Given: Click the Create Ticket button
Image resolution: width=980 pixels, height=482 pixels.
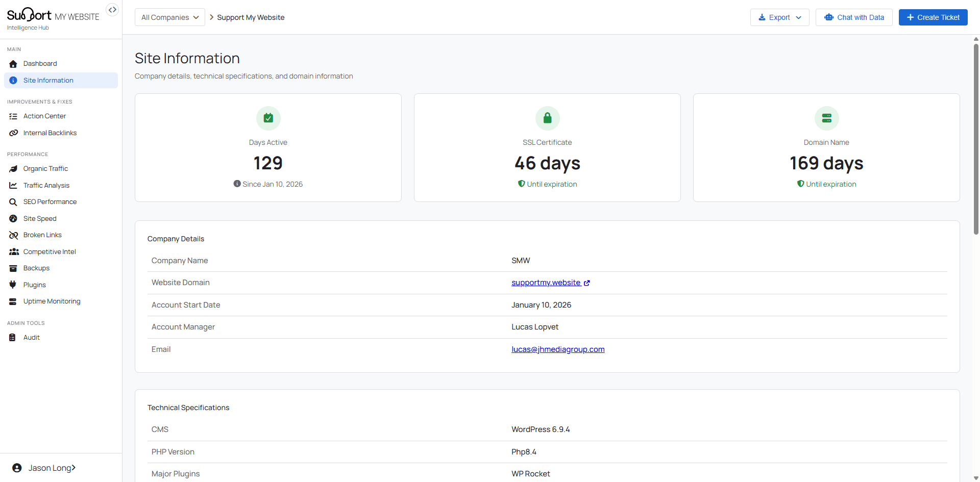Looking at the screenshot, I should pos(933,17).
